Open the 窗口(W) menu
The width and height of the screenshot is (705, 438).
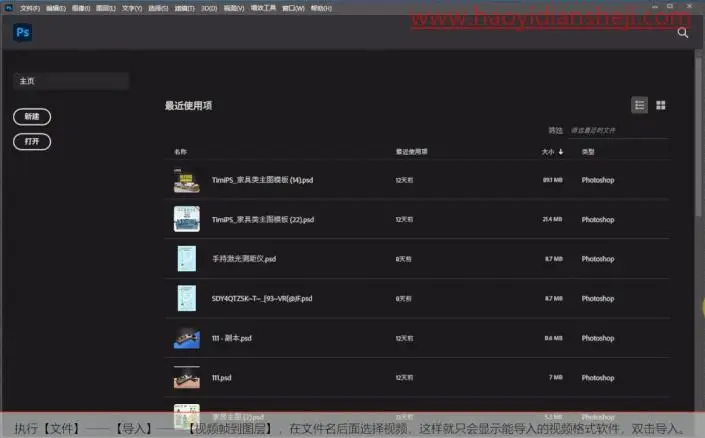coord(293,8)
